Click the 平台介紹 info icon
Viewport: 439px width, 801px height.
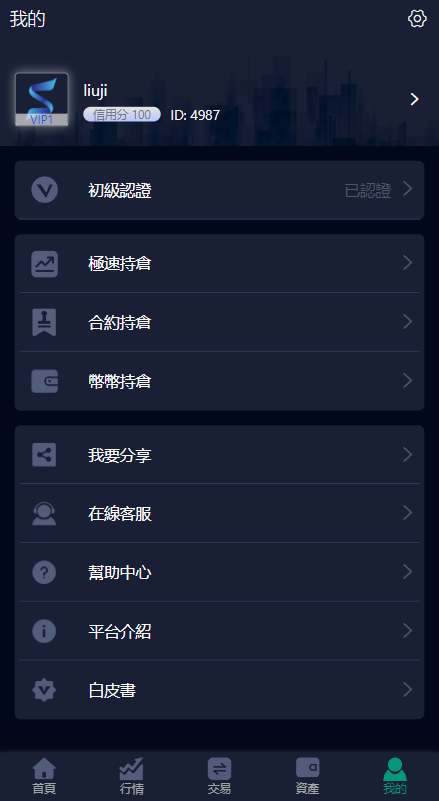pos(44,631)
